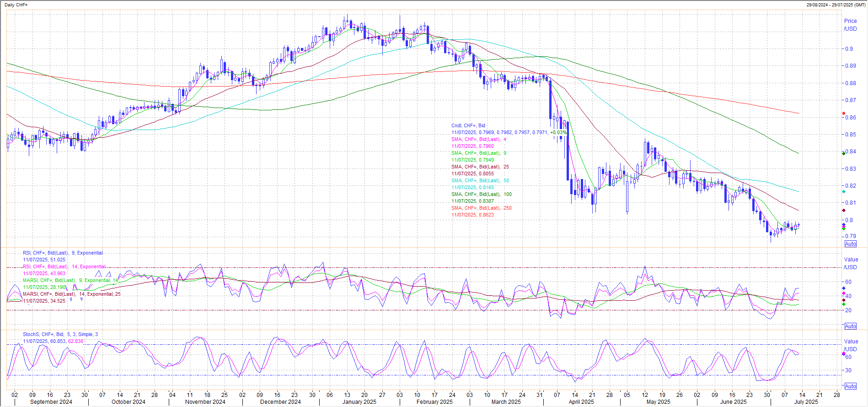868x407 pixels.
Task: Select the green MARSI 9 marker on the RSI axis
Action: pyautogui.click(x=844, y=304)
